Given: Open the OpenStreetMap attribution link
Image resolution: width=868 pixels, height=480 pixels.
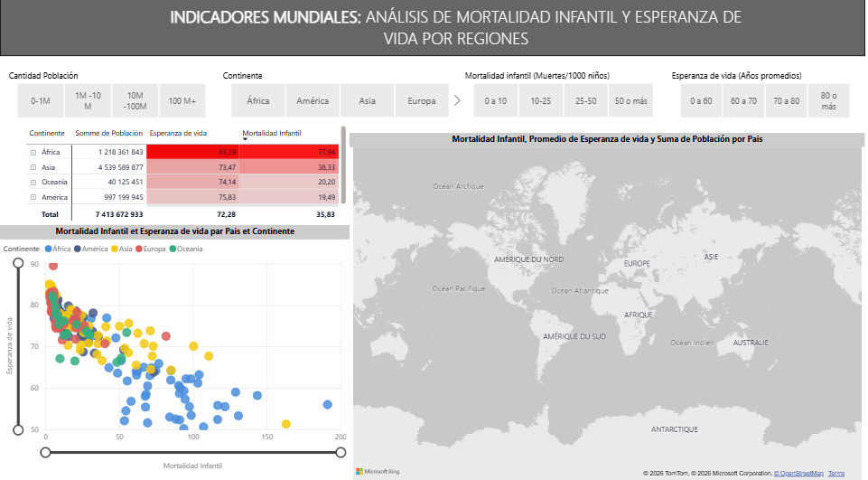Looking at the screenshot, I should pyautogui.click(x=798, y=473).
